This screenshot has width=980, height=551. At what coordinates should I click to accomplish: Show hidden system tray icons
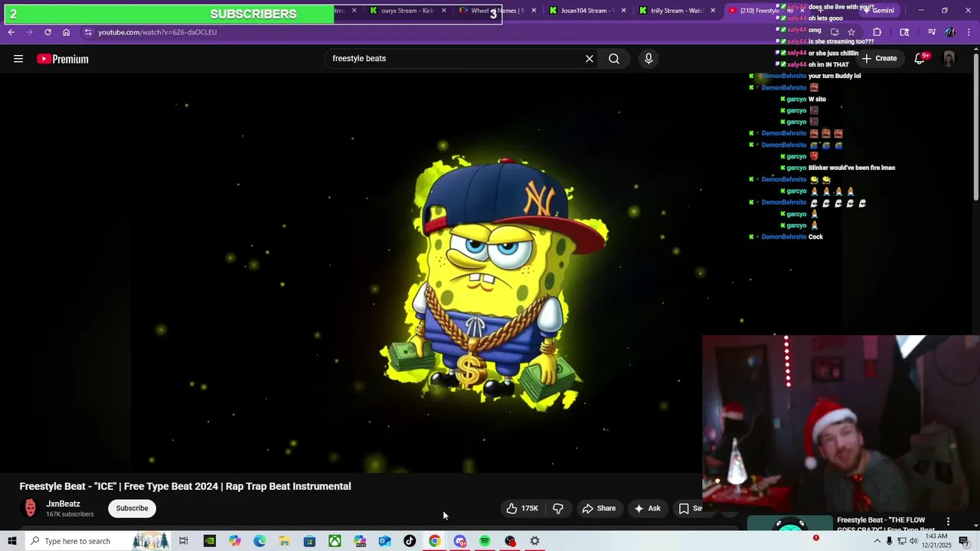877,541
